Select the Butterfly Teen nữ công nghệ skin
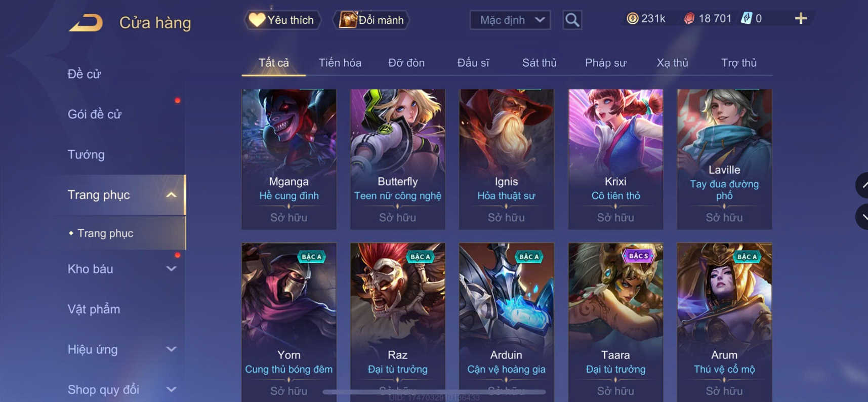Viewport: 868px width, 402px height. [398, 159]
